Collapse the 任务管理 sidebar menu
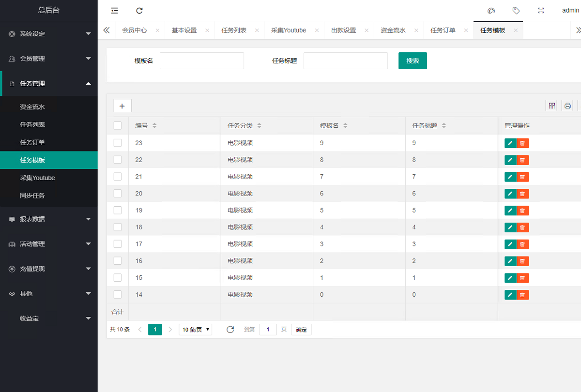The image size is (581, 392). pyautogui.click(x=48, y=83)
